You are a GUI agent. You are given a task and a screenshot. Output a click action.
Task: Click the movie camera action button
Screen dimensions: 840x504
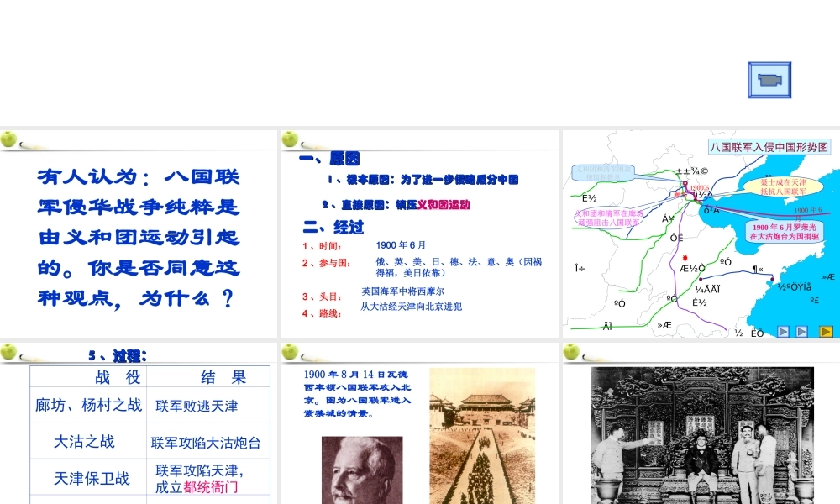click(769, 80)
